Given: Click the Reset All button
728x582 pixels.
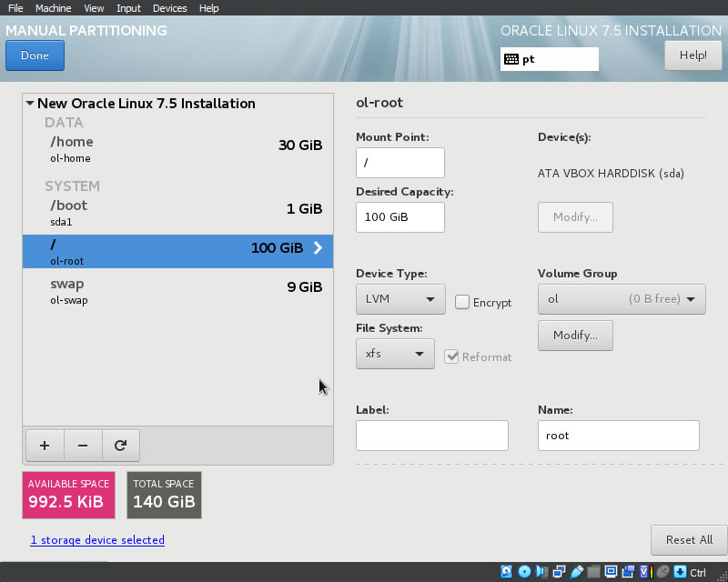Looking at the screenshot, I should (689, 540).
